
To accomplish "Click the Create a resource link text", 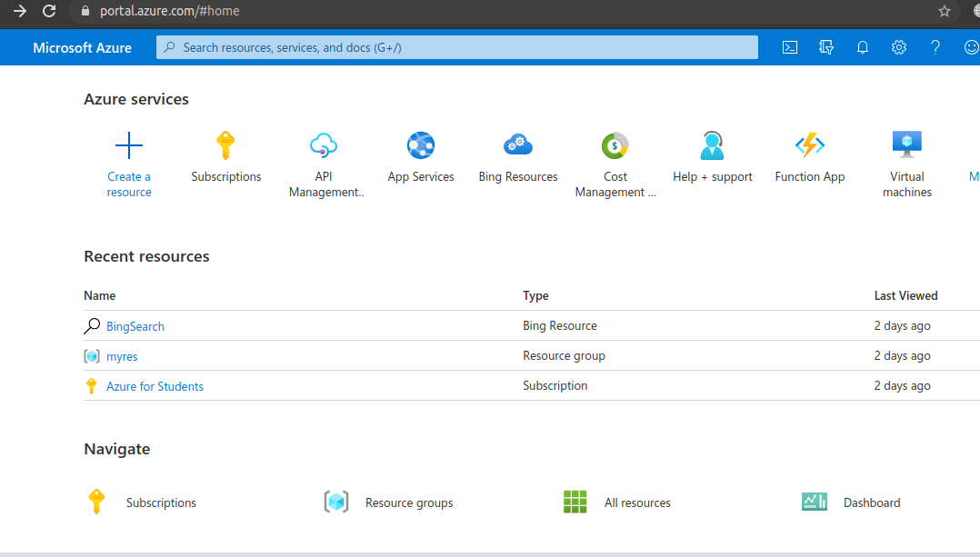I will pyautogui.click(x=129, y=184).
